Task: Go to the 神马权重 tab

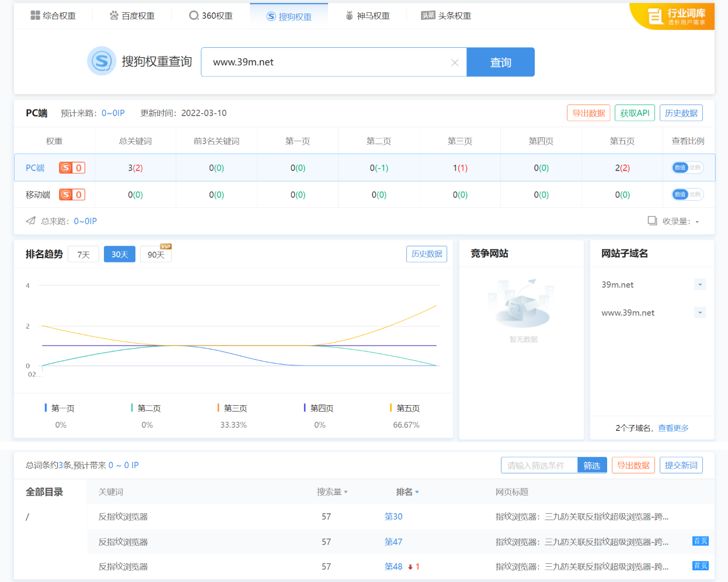Action: pos(368,16)
